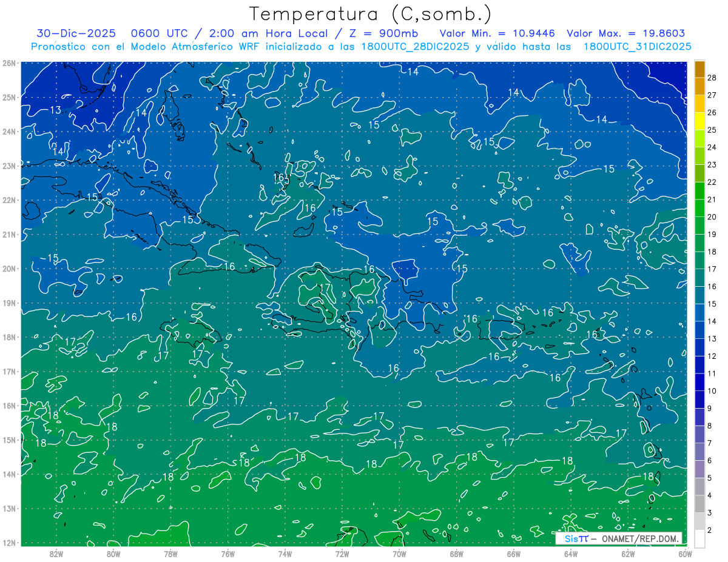This screenshot has width=728, height=562.
Task: Click the yellow segment of the color scale
Action: coord(699,121)
